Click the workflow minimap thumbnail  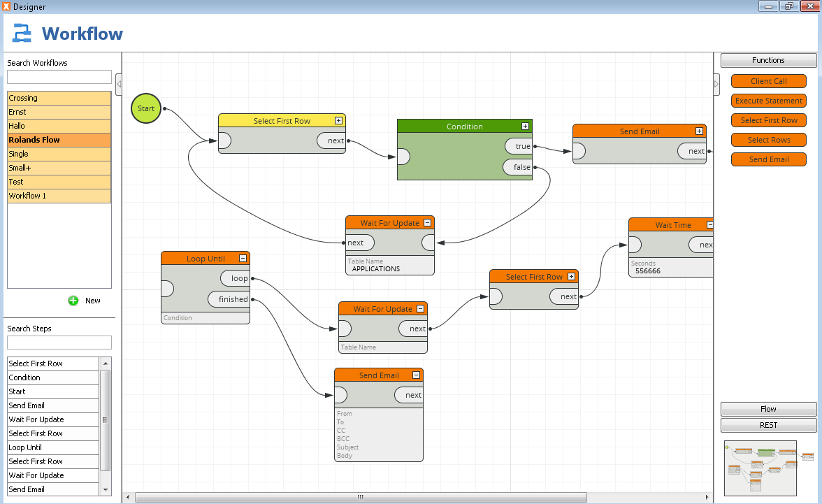click(x=760, y=468)
